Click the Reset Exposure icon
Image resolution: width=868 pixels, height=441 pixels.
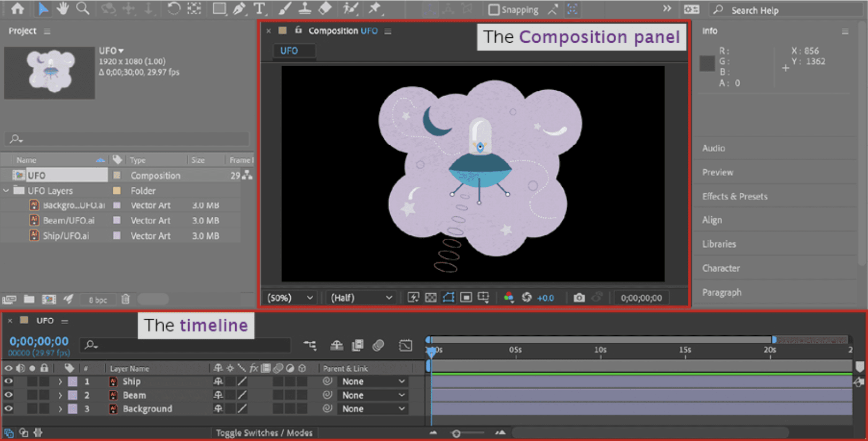(526, 297)
